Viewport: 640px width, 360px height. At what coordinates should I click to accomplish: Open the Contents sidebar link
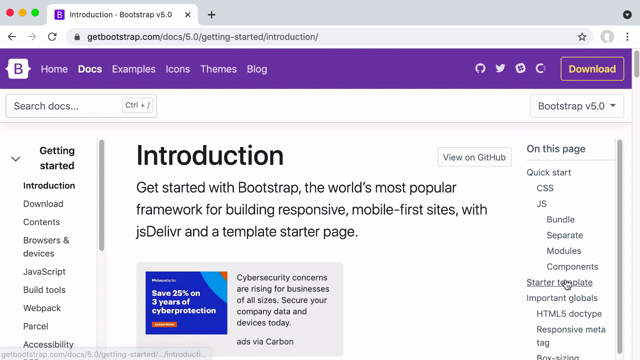41,222
